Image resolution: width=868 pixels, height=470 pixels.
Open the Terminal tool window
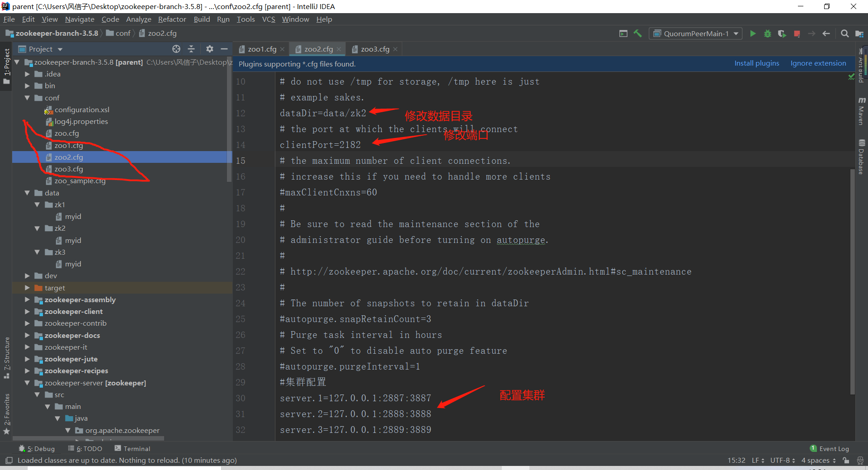click(132, 449)
